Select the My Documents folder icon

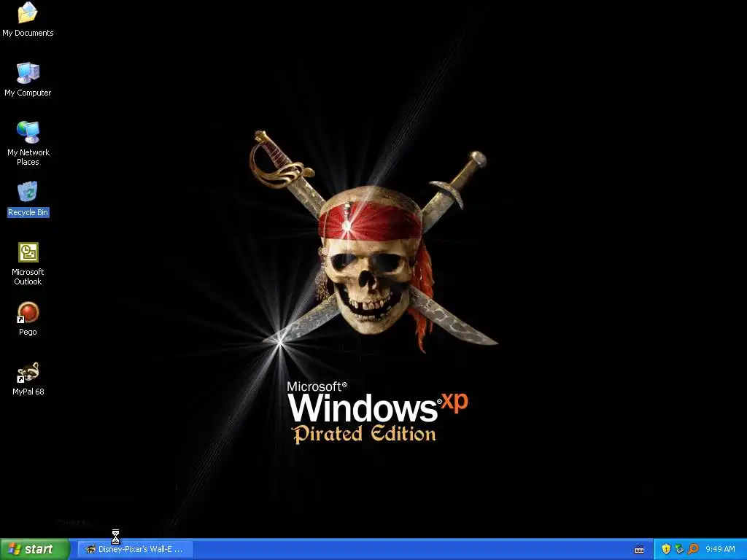click(28, 13)
